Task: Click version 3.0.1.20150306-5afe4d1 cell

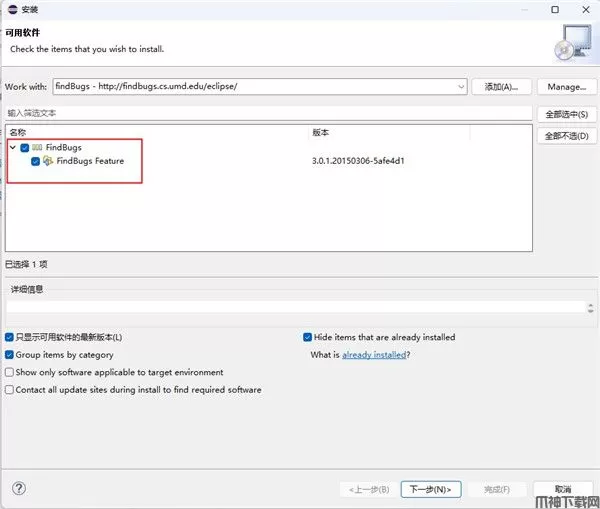Action: 358,161
